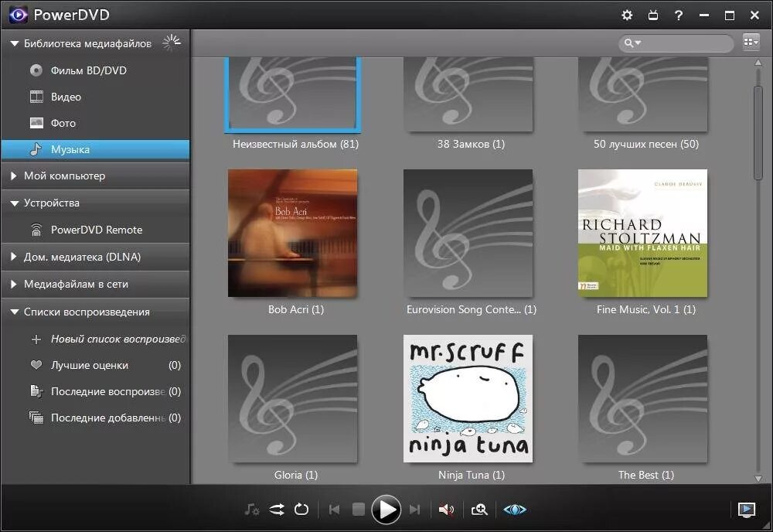Click the scroll up arrow
The height and width of the screenshot is (532, 773).
point(758,63)
